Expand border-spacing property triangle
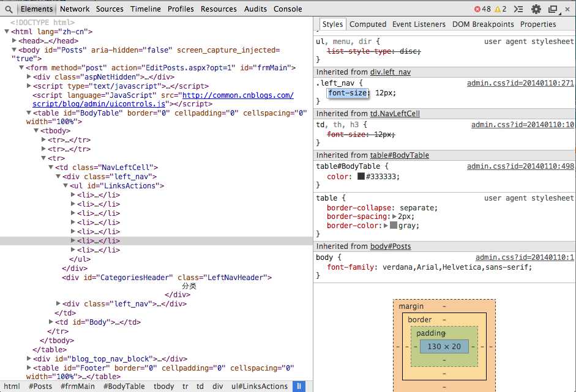576x392 pixels. tap(394, 216)
